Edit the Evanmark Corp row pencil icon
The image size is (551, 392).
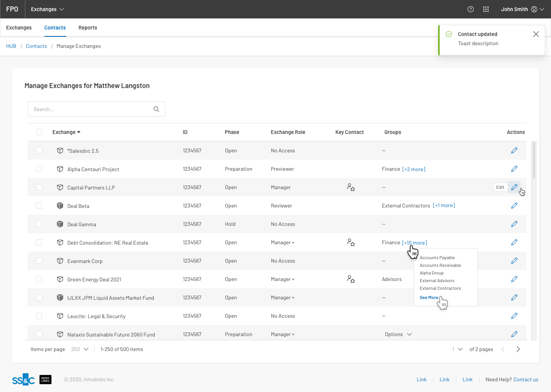coord(514,261)
